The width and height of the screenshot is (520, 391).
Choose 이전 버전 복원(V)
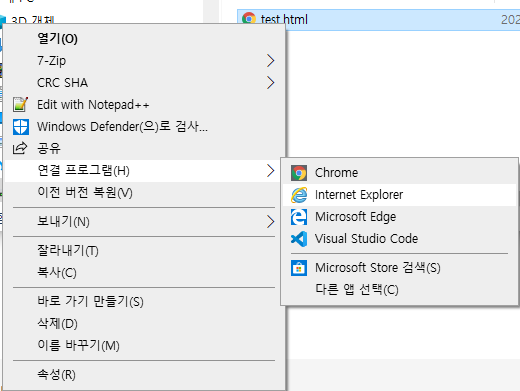pos(144,193)
